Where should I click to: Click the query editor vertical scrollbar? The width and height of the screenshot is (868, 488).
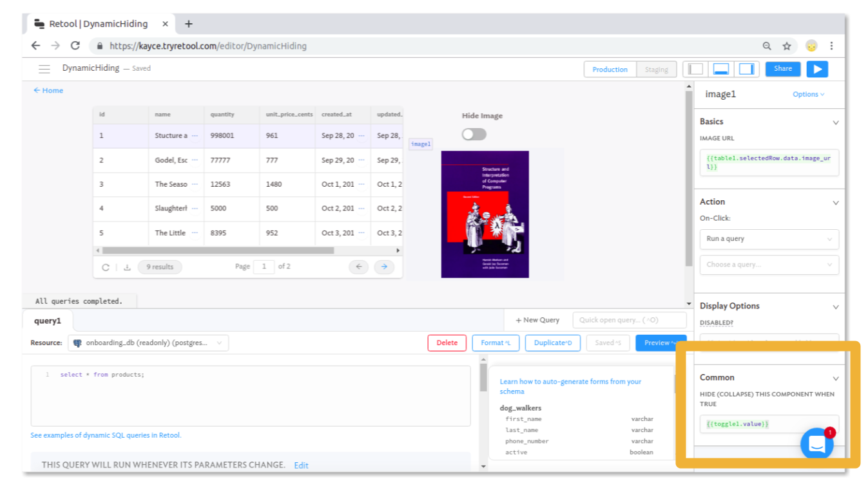483,379
